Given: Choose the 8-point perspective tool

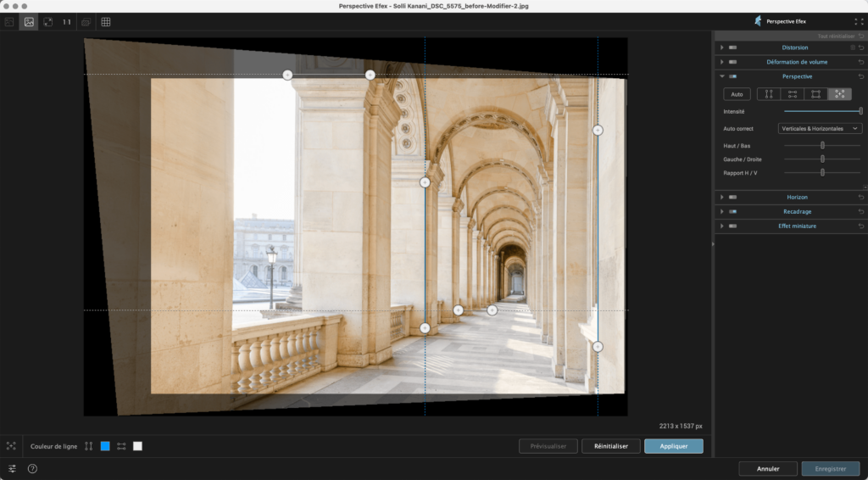Looking at the screenshot, I should pos(840,94).
